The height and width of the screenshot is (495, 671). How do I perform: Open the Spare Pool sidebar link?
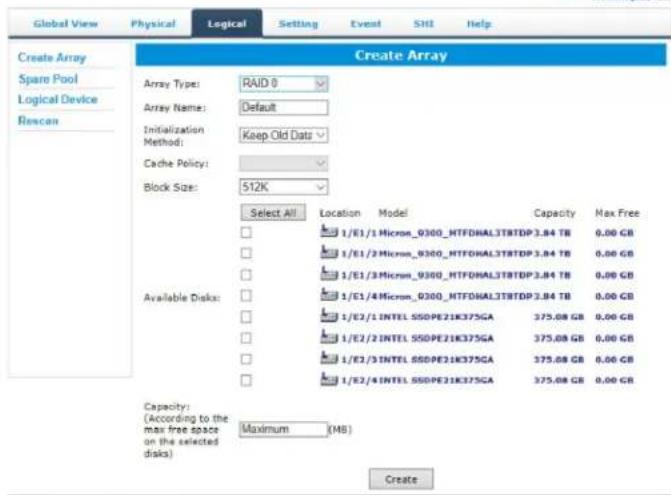click(48, 79)
